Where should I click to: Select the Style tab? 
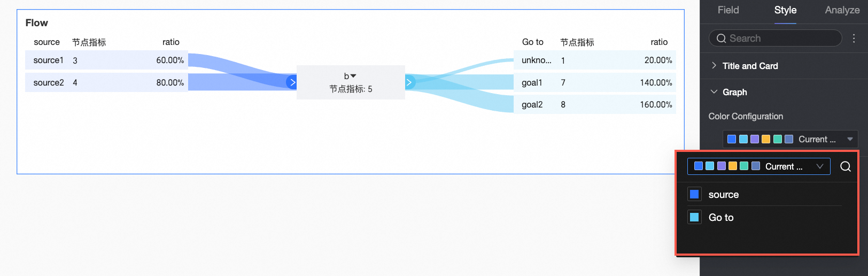tap(785, 10)
